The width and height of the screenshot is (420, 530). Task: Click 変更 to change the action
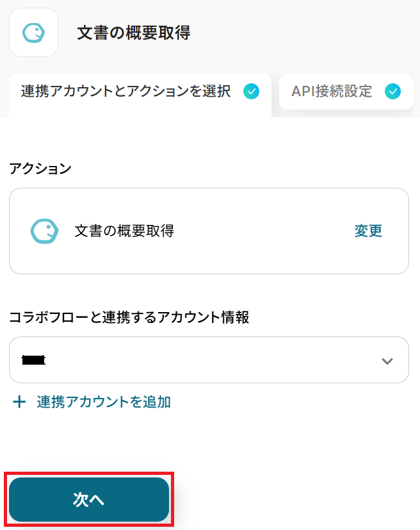tap(368, 231)
